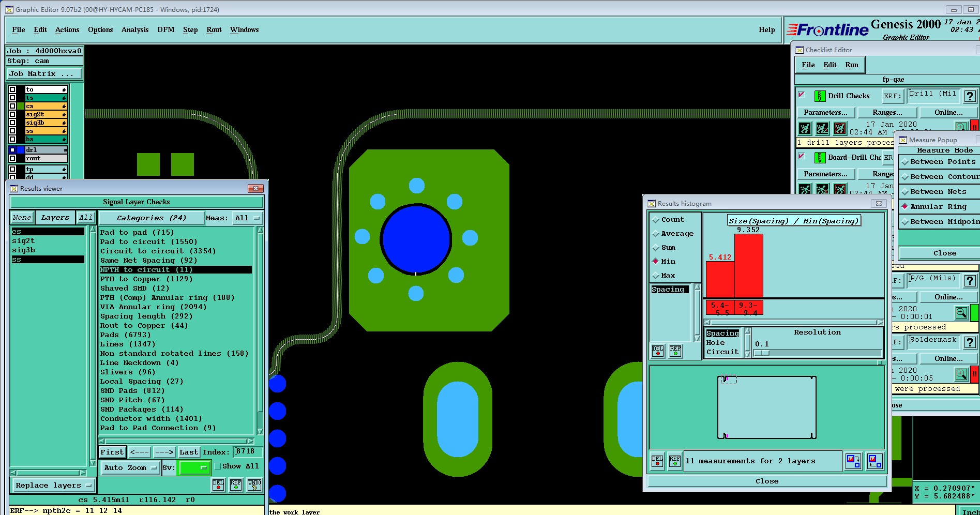The width and height of the screenshot is (980, 515).
Task: Click right arrow of histogram horizontal scrollbar
Action: [880, 322]
